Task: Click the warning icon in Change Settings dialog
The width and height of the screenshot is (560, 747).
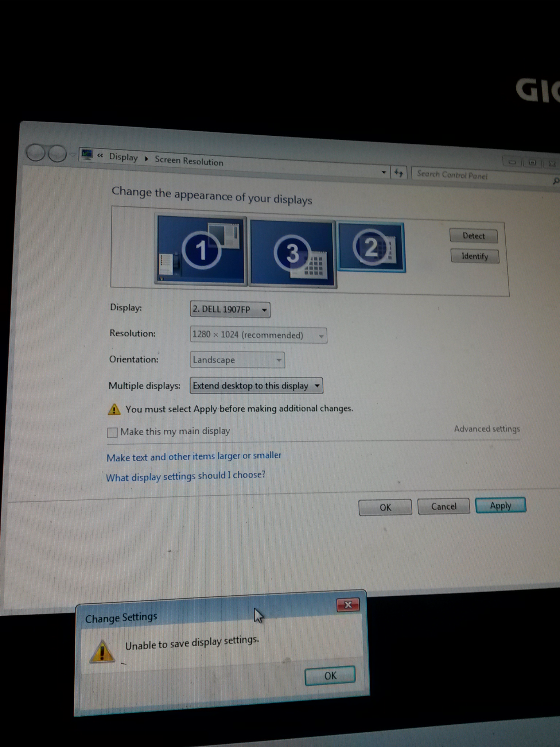Action: 102,651
